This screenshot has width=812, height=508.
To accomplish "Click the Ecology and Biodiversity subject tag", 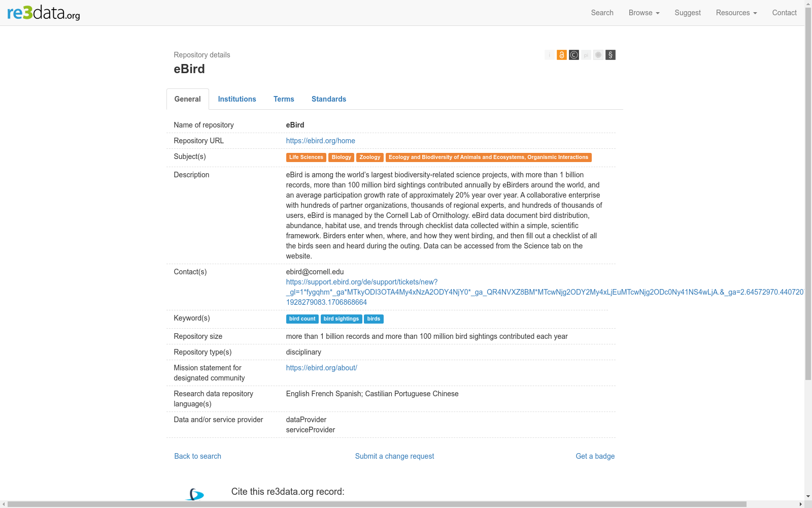I will [x=489, y=157].
